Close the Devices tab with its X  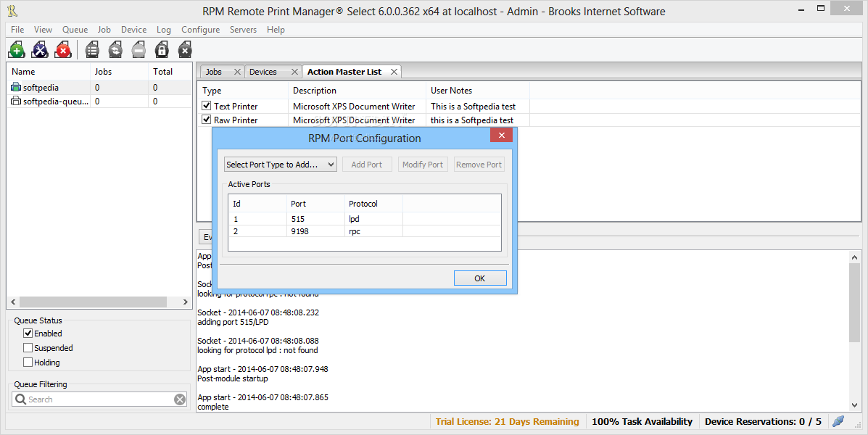(x=294, y=72)
